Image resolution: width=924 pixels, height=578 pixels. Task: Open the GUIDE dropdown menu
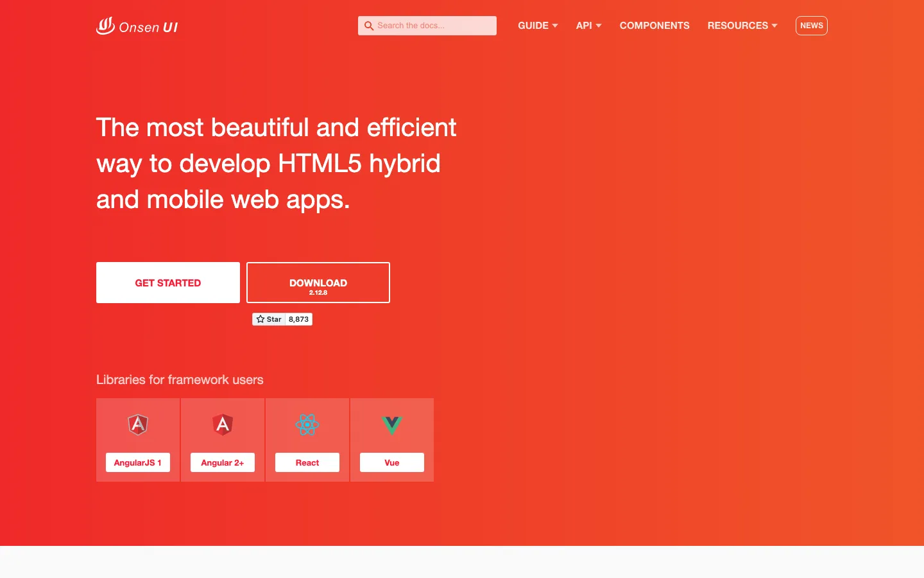pyautogui.click(x=538, y=26)
